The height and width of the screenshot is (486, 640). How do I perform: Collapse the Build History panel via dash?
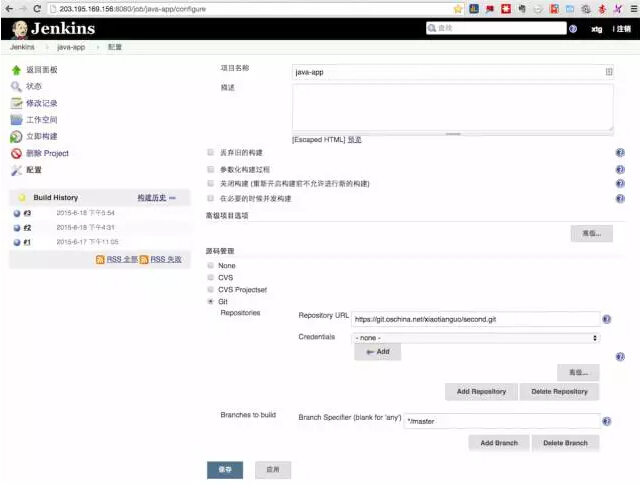(172, 198)
